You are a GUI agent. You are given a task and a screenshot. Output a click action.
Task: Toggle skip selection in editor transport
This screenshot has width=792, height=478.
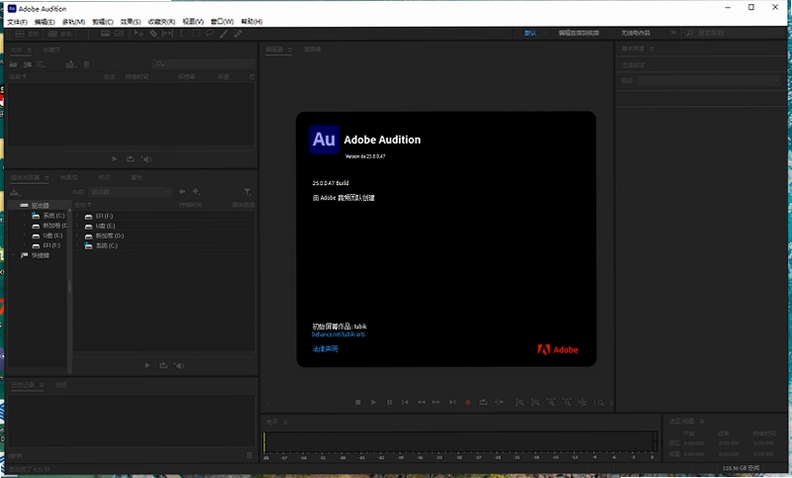(x=499, y=402)
